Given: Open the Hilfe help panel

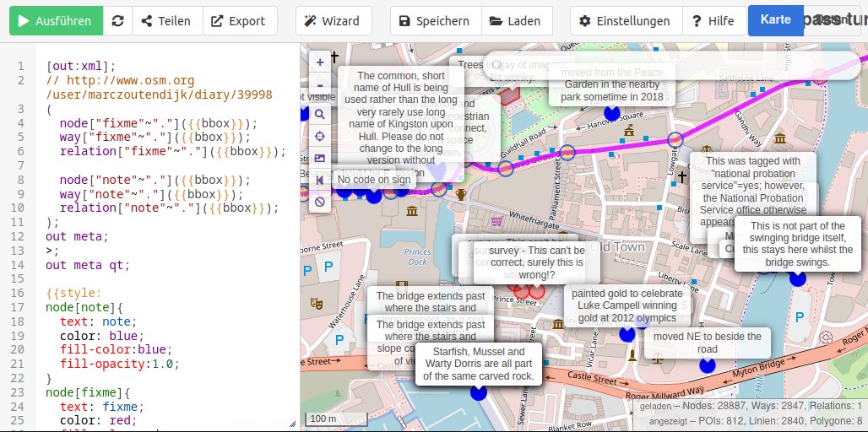Looking at the screenshot, I should (x=714, y=21).
